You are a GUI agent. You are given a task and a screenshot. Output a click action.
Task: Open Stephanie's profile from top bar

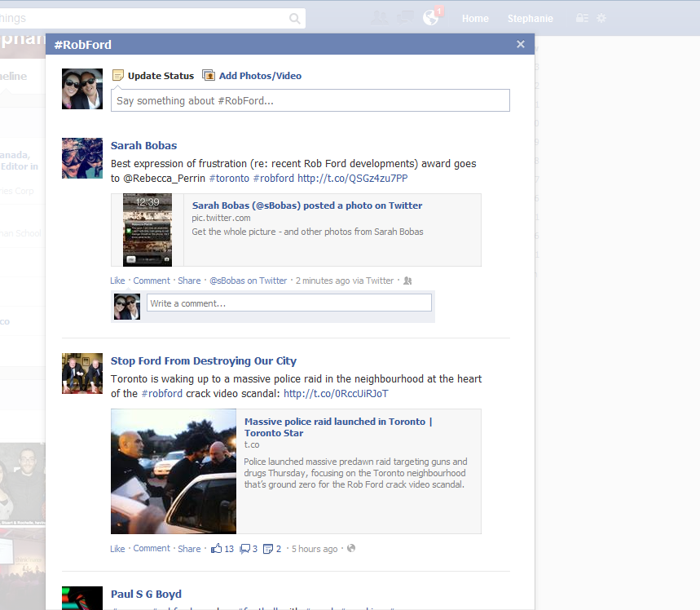coord(530,18)
